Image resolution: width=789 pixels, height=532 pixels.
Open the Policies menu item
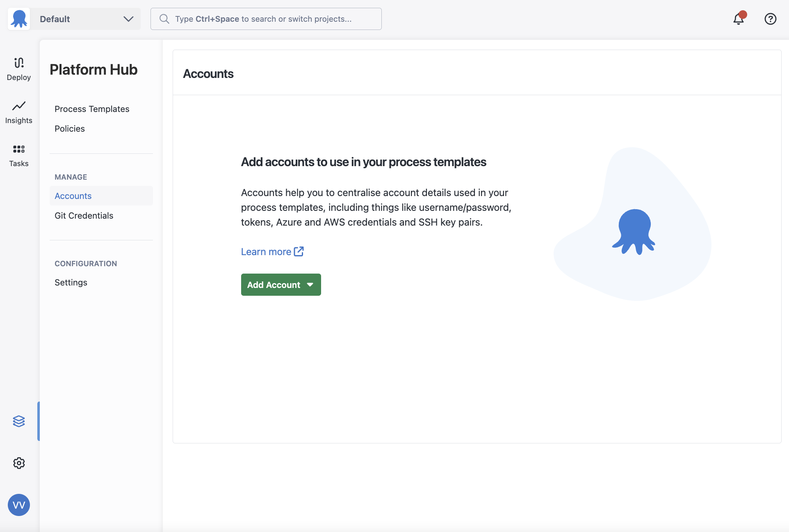coord(70,129)
